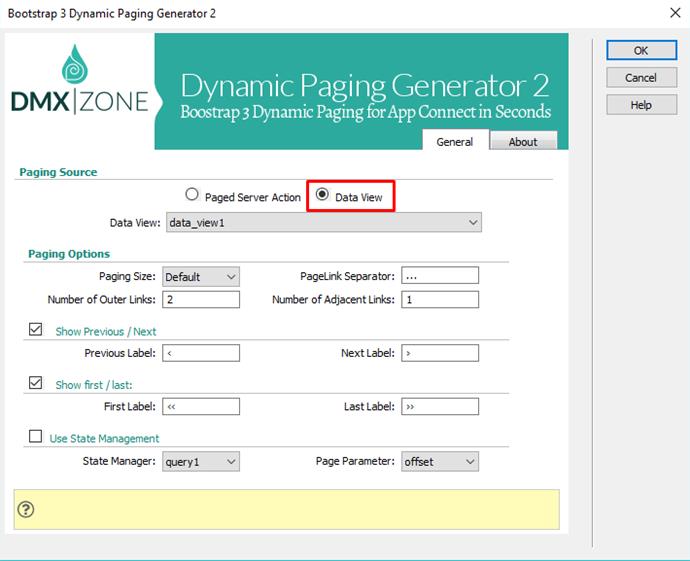The height and width of the screenshot is (561, 690).
Task: Click the Paging Source section heading
Action: click(58, 172)
